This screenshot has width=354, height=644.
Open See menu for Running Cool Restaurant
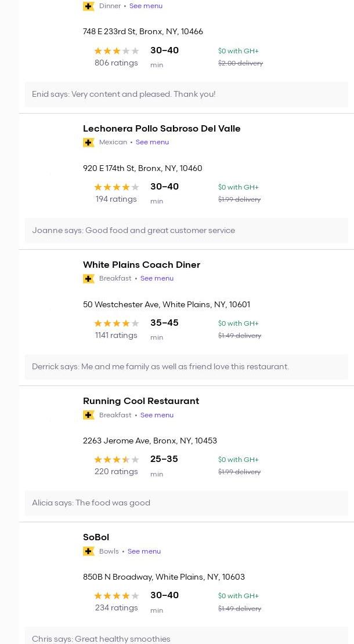[x=157, y=415]
